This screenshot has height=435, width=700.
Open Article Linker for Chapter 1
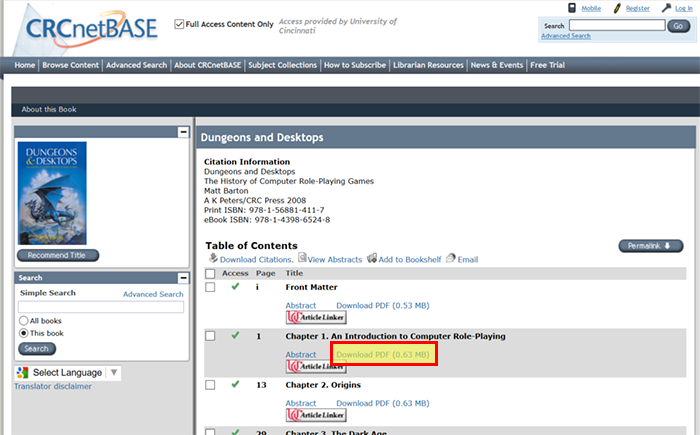coord(316,366)
